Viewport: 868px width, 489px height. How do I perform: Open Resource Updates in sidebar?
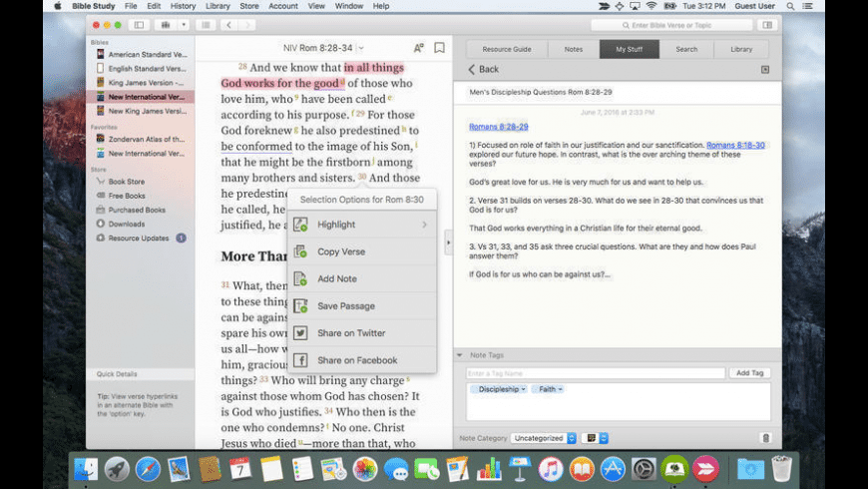click(141, 239)
